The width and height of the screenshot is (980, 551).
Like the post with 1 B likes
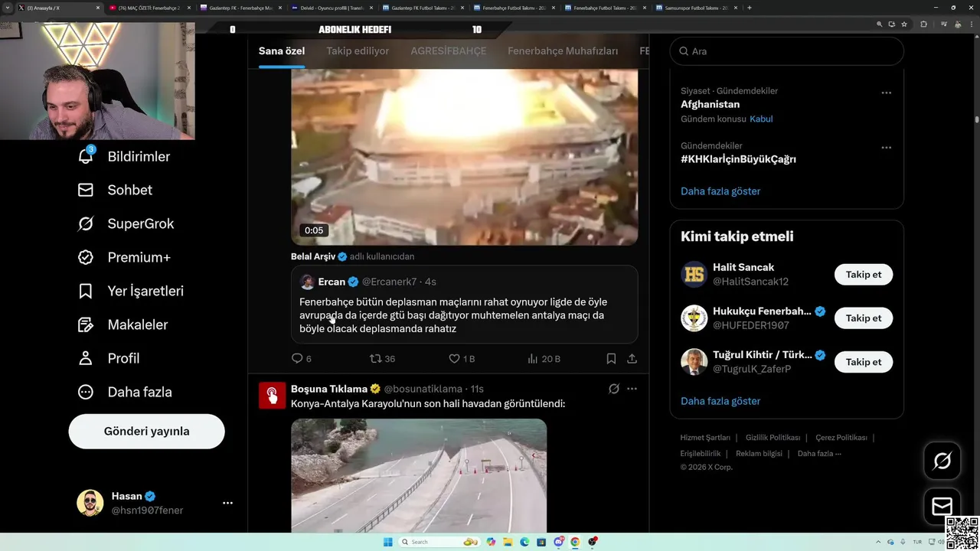pos(462,358)
